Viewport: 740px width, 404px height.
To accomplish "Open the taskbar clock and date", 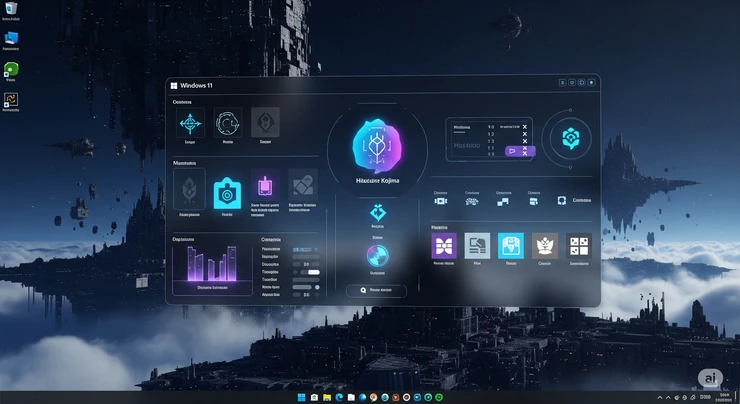I will 723,397.
